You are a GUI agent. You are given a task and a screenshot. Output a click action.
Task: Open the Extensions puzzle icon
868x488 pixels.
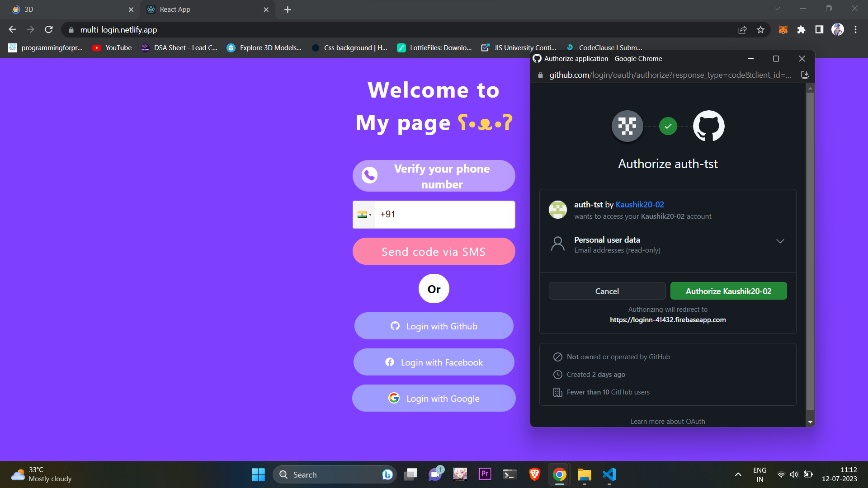tap(801, 30)
